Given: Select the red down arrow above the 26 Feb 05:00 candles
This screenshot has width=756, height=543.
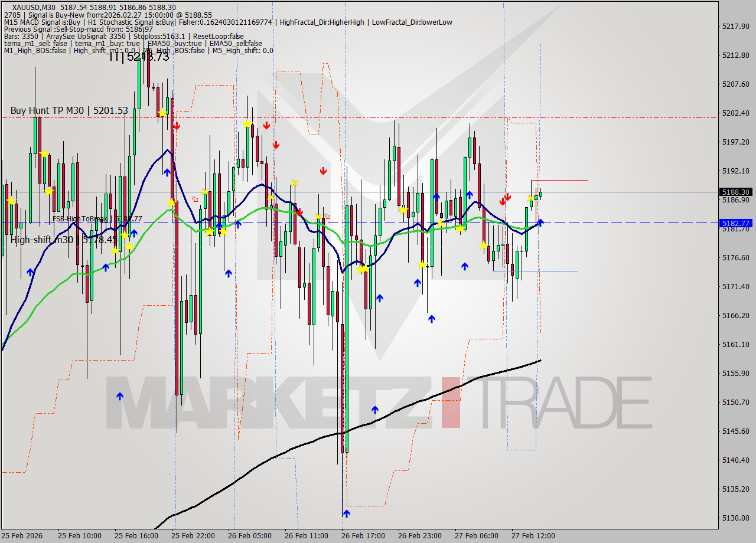Looking at the screenshot, I should click(266, 126).
